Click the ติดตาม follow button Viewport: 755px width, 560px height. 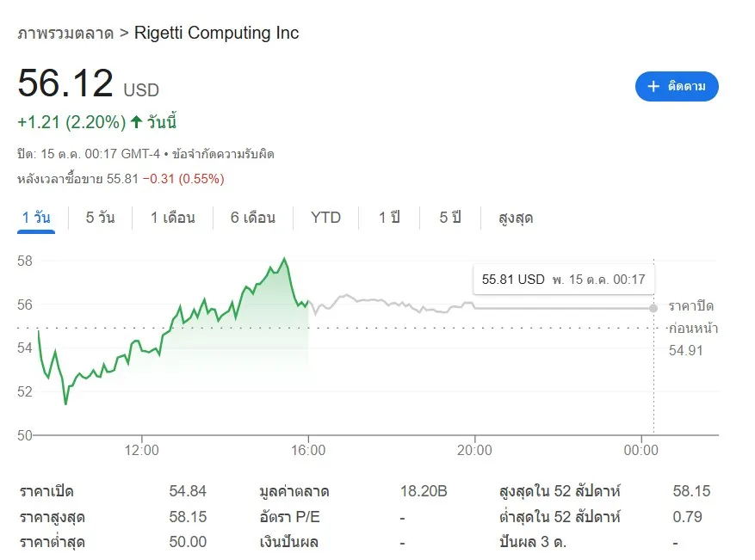[677, 86]
